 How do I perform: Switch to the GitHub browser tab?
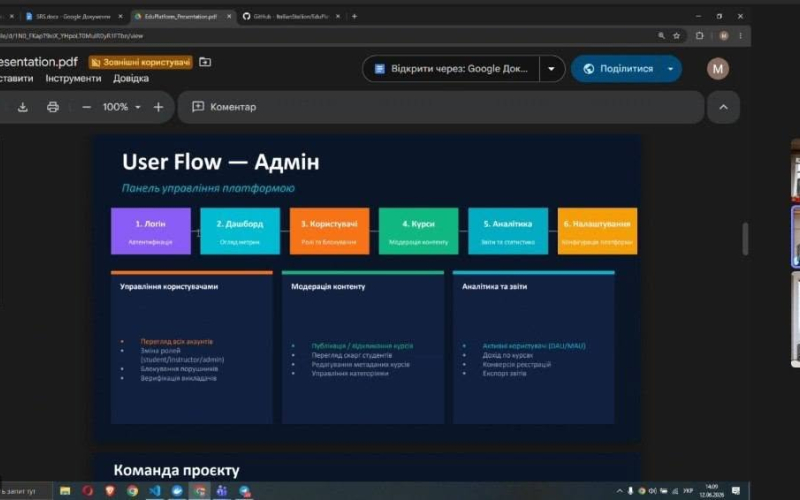click(289, 16)
